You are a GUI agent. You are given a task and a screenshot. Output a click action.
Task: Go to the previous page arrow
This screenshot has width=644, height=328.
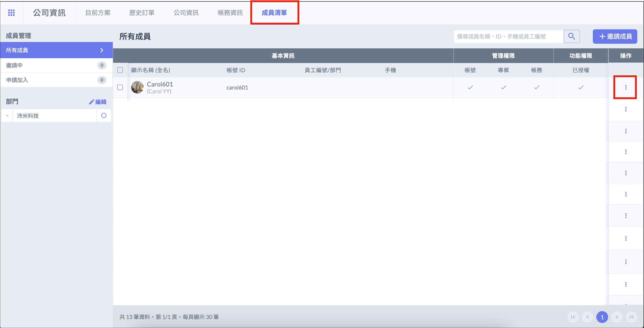point(588,317)
